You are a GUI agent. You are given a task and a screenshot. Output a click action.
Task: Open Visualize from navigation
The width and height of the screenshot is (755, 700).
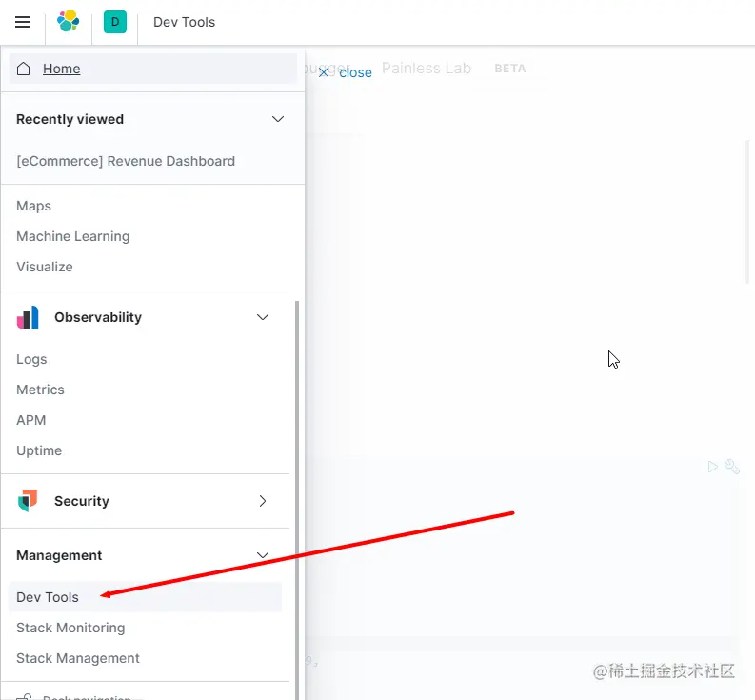click(45, 267)
